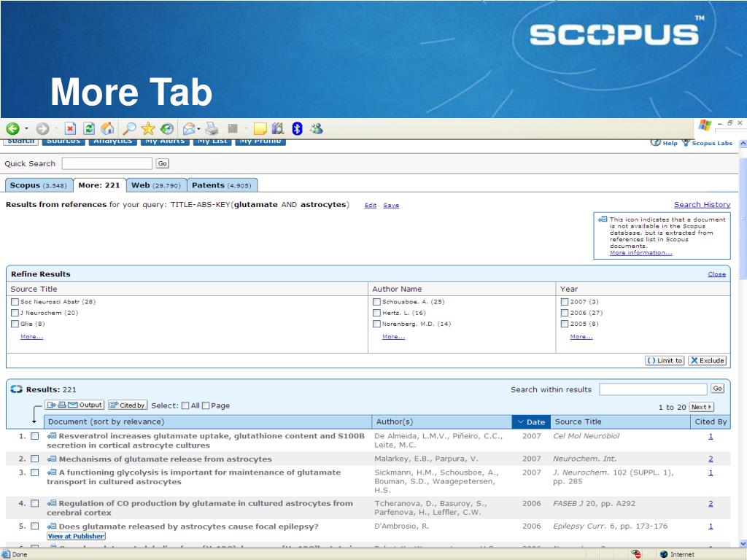
Task: Click the browser Back arrow icon
Action: (x=13, y=128)
